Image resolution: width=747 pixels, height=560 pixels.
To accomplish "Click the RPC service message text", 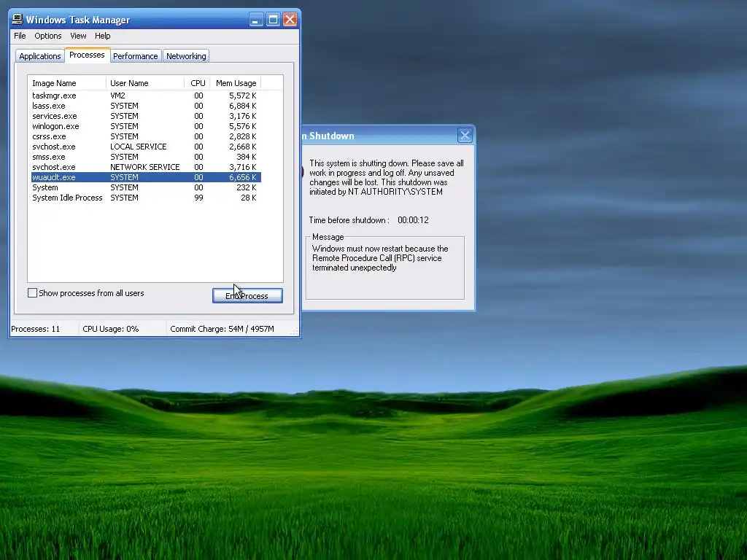I will click(380, 258).
